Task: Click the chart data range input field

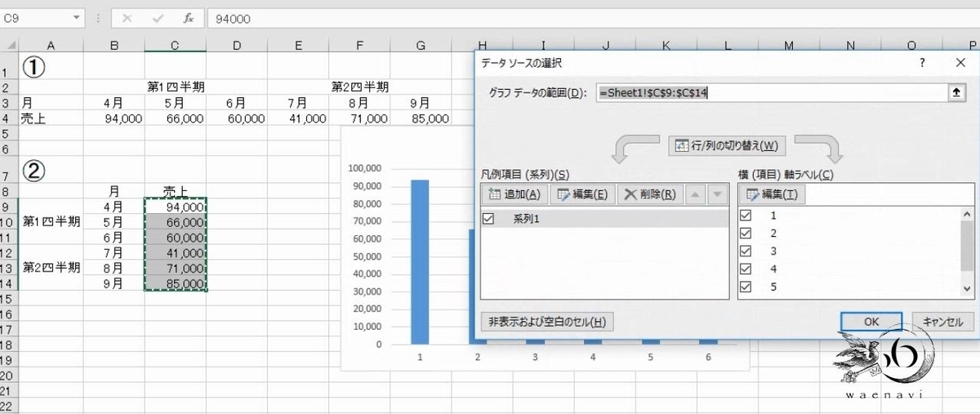Action: (x=771, y=93)
